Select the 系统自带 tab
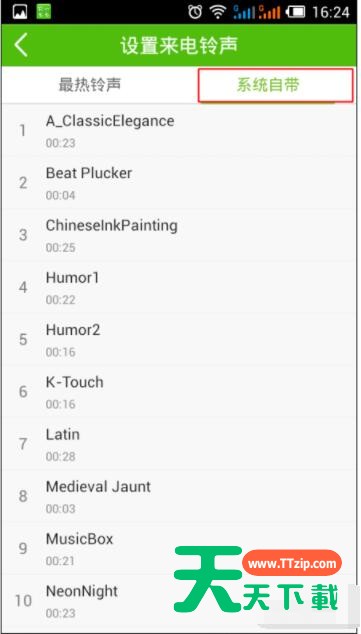 (275, 85)
